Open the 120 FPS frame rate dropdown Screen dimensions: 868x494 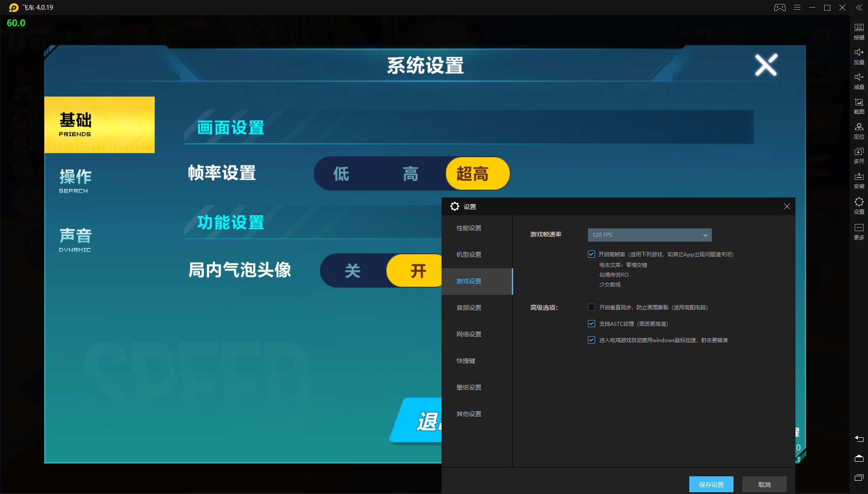tap(649, 235)
